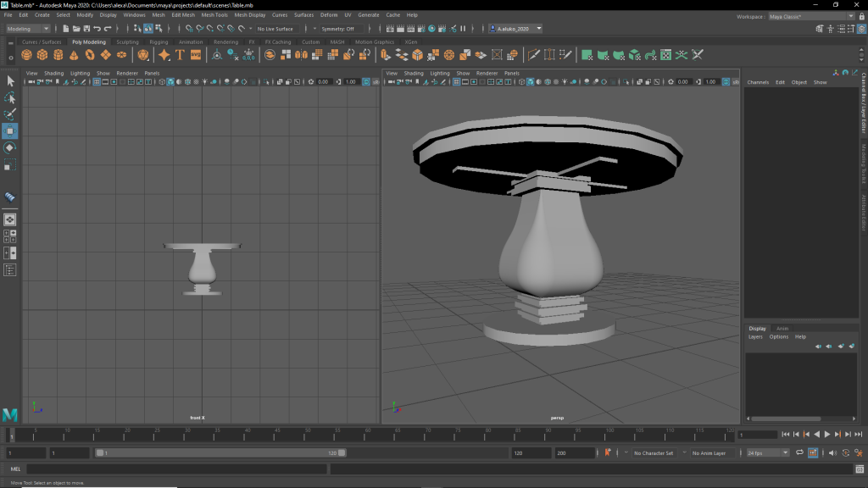Select the Multi-Cut tool on the shelf

pyautogui.click(x=534, y=55)
